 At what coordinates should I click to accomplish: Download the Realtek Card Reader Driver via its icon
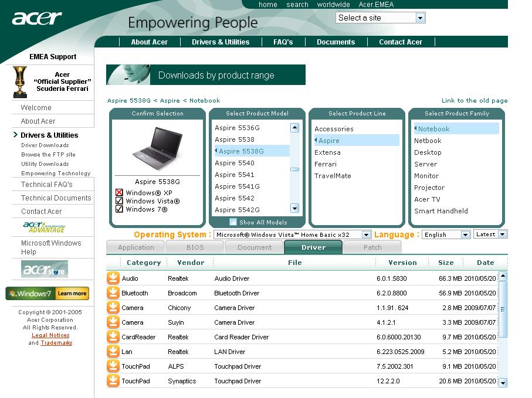(x=113, y=336)
